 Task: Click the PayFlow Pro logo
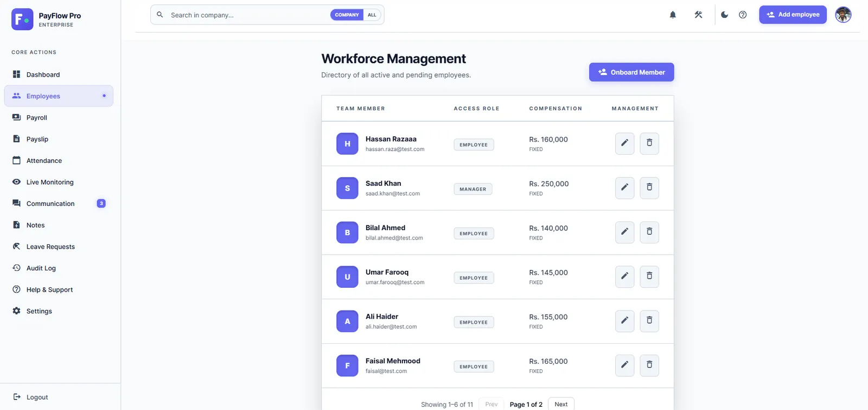[22, 20]
